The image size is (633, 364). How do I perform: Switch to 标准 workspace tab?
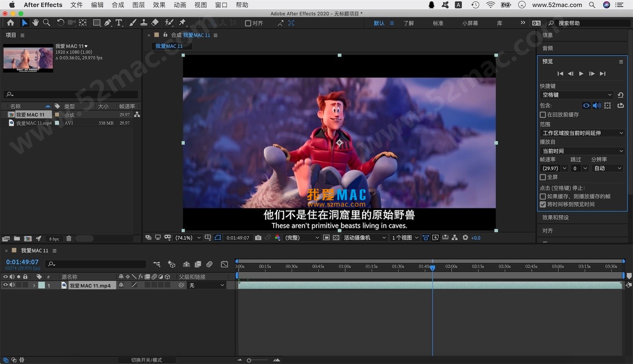pos(438,23)
